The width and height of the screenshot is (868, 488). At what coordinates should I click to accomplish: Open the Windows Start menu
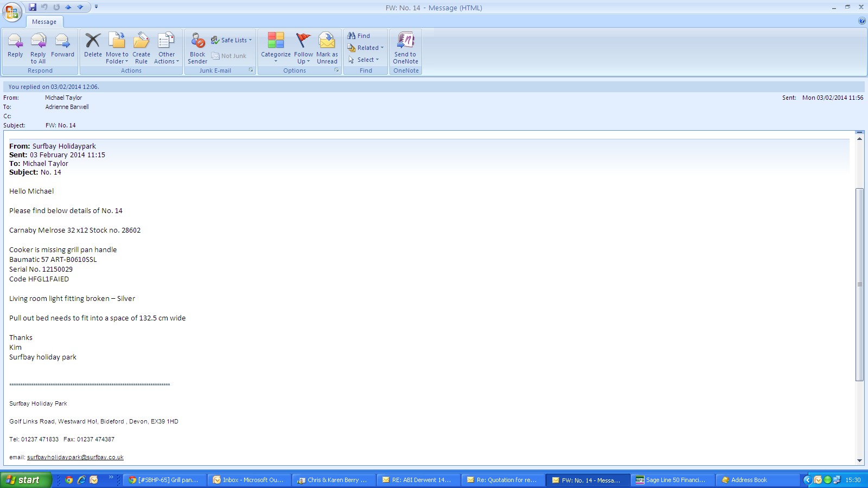26,480
